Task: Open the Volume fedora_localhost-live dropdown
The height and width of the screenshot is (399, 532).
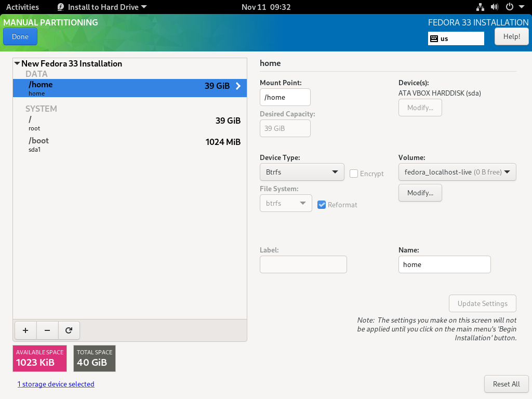Action: [x=457, y=172]
